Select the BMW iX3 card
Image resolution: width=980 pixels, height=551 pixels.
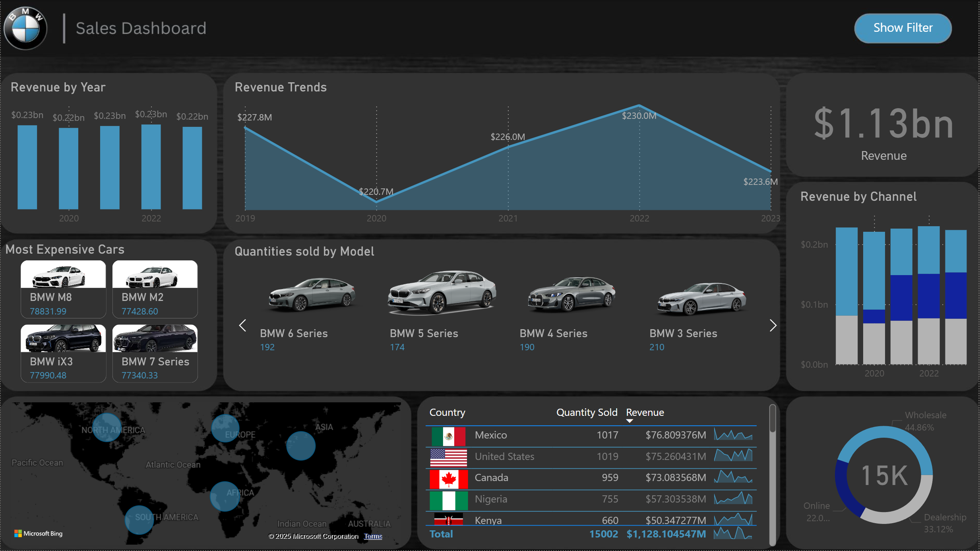click(63, 353)
